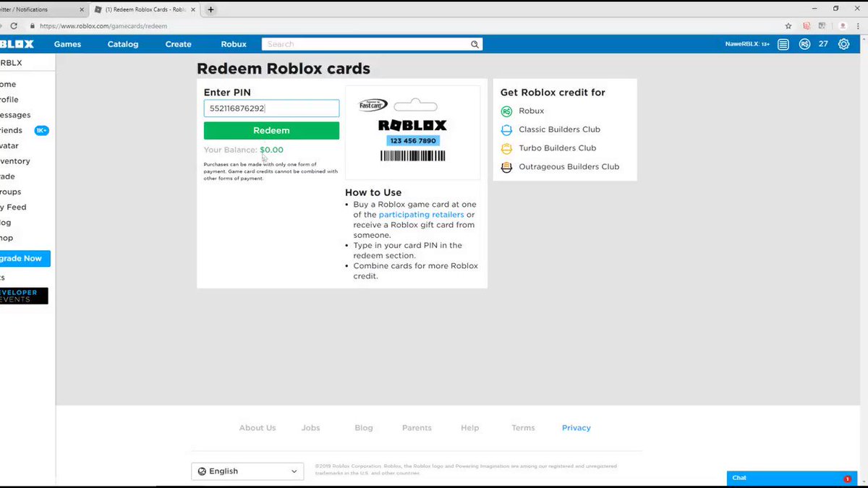This screenshot has width=868, height=488.
Task: Open the notifications stream icon in header
Action: pos(783,44)
